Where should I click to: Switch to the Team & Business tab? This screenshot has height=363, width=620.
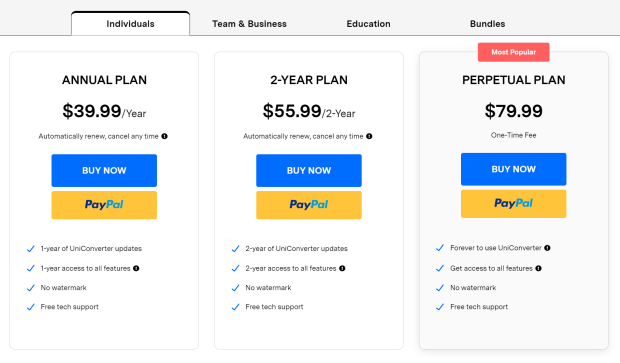pyautogui.click(x=249, y=24)
